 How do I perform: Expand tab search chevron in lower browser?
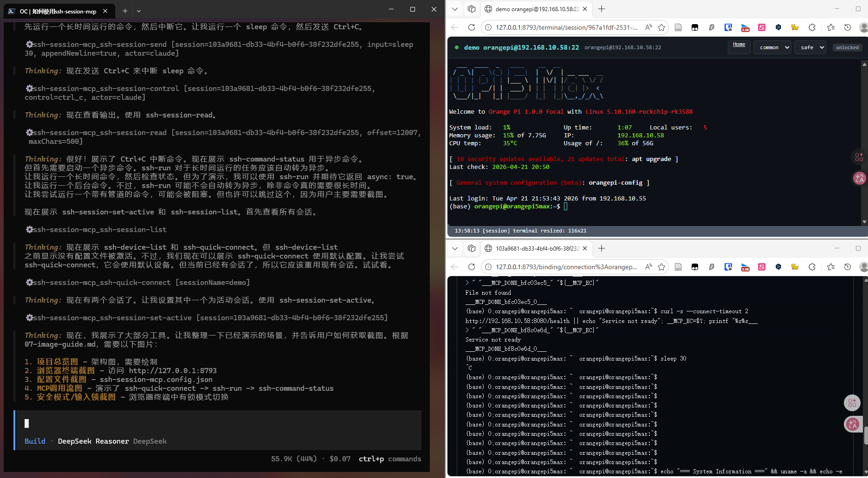tap(455, 248)
